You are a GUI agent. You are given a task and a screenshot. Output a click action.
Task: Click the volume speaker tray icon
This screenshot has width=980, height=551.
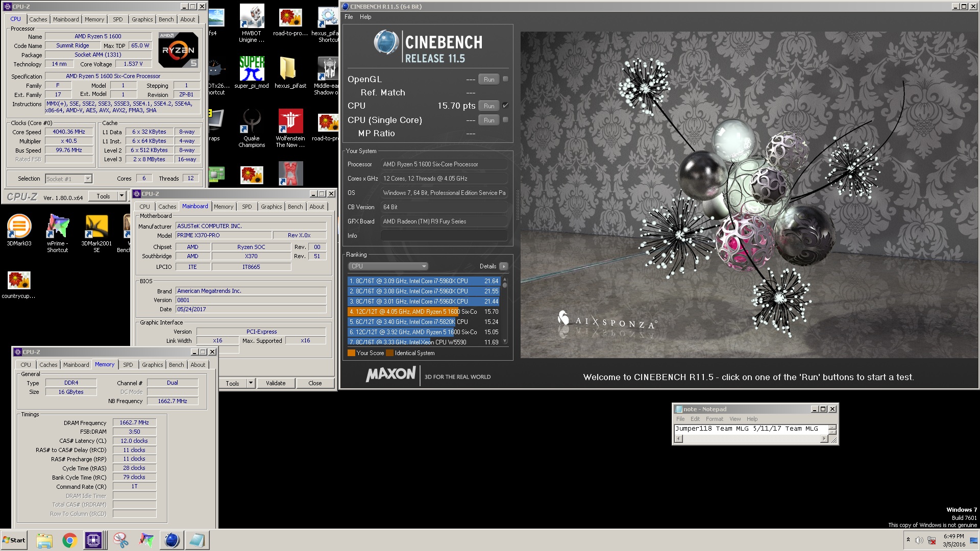tap(919, 540)
